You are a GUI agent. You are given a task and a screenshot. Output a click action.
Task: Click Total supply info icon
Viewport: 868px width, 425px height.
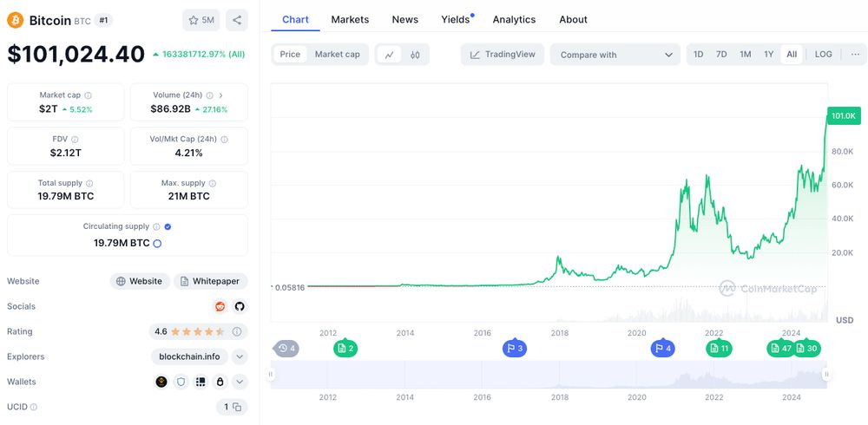point(89,183)
